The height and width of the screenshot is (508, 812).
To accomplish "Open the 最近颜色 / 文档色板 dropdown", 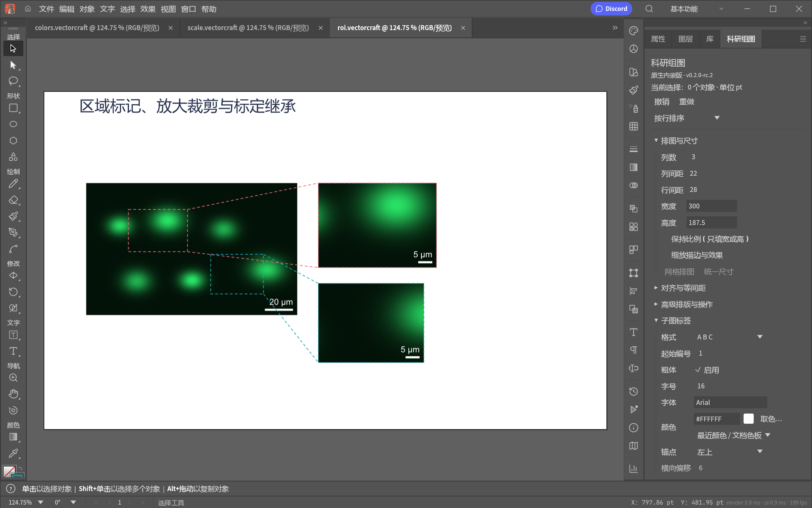I will tap(733, 435).
